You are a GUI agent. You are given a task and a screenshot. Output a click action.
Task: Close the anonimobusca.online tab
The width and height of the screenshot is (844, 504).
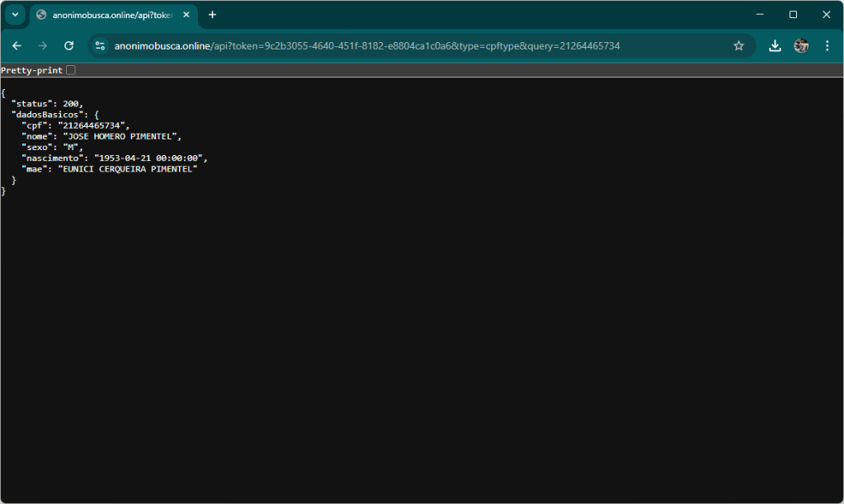coord(186,15)
